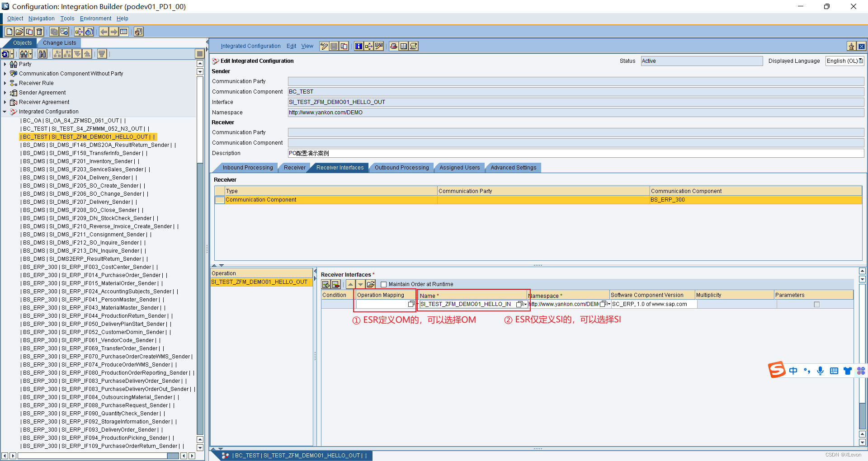Navigate back with the left arrow icon
Screen dimensions: 868x461
pyautogui.click(x=104, y=32)
